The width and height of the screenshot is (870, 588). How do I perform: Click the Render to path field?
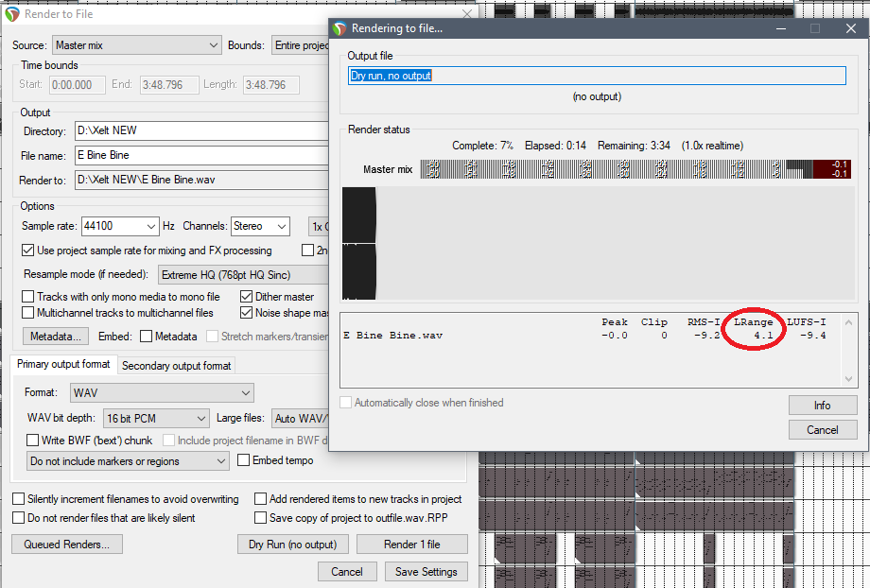click(202, 180)
